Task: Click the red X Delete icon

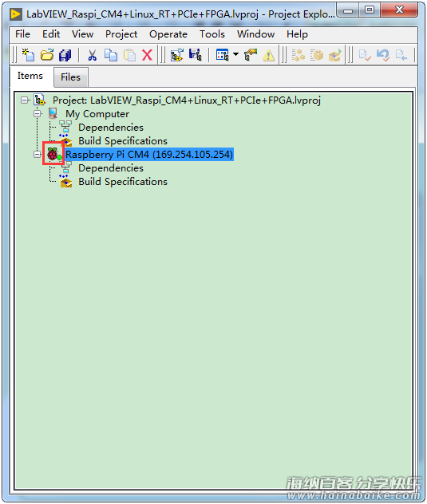Action: click(x=147, y=55)
